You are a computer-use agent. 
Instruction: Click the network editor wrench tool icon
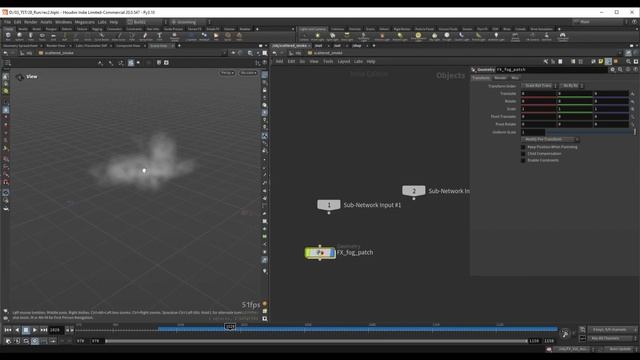[546, 62]
